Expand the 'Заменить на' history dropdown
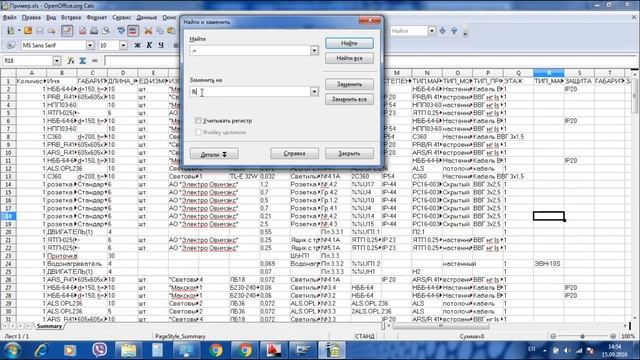The height and width of the screenshot is (360, 640). 314,92
